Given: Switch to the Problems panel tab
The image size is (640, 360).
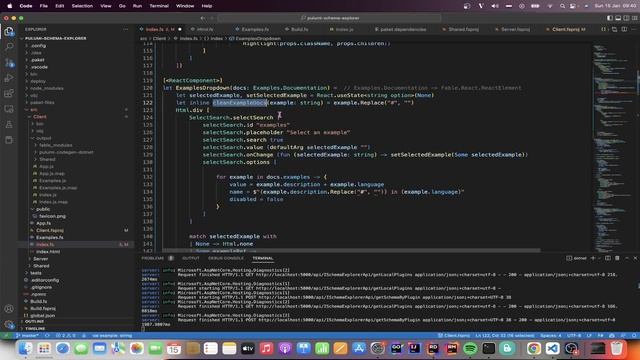Looking at the screenshot, I should click(x=153, y=258).
